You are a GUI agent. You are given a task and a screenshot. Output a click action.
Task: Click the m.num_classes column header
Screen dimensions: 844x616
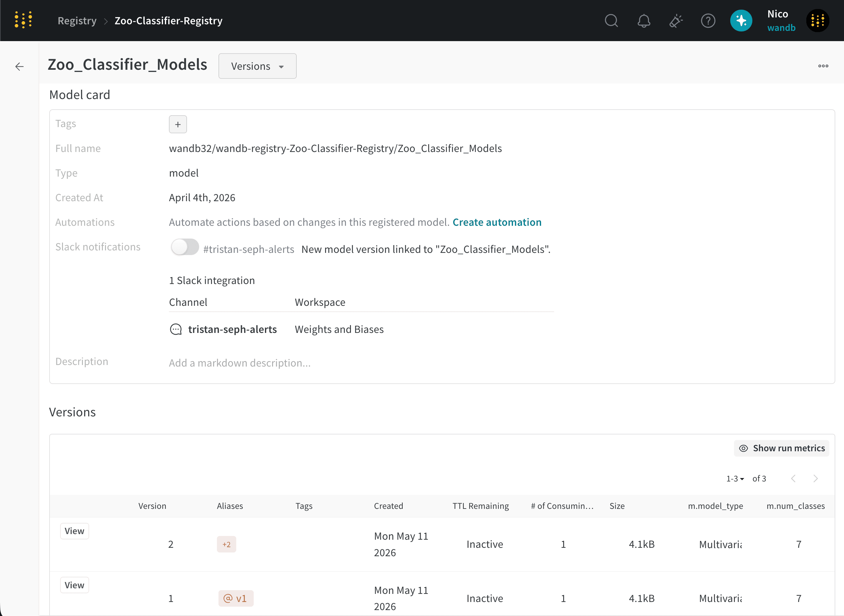tap(795, 506)
